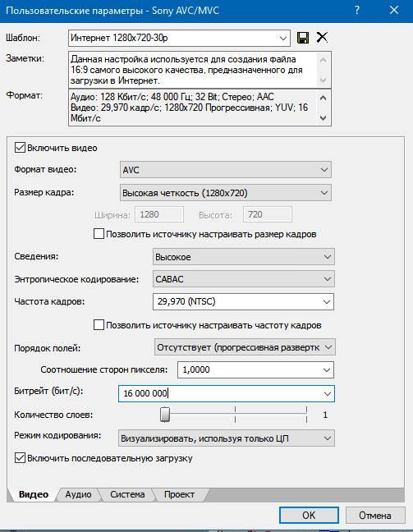Enable source adjusting frame size checkbox
The height and width of the screenshot is (532, 413).
coord(99,234)
